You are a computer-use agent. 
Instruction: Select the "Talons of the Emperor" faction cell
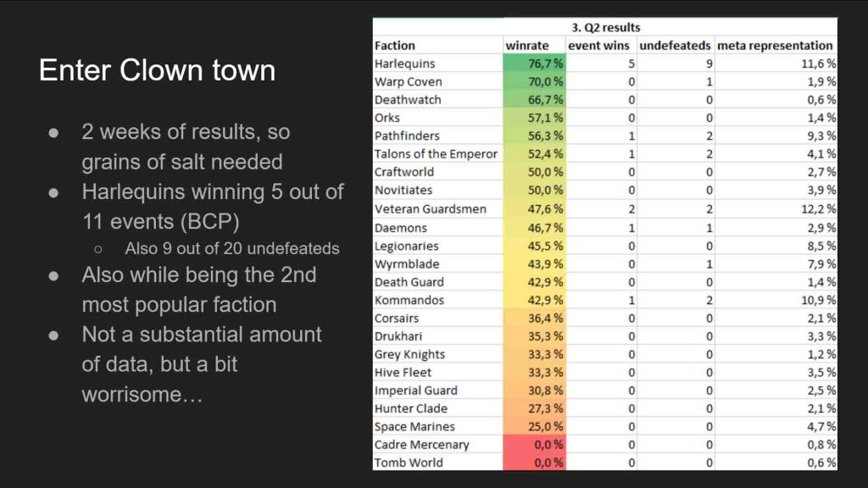pyautogui.click(x=436, y=154)
